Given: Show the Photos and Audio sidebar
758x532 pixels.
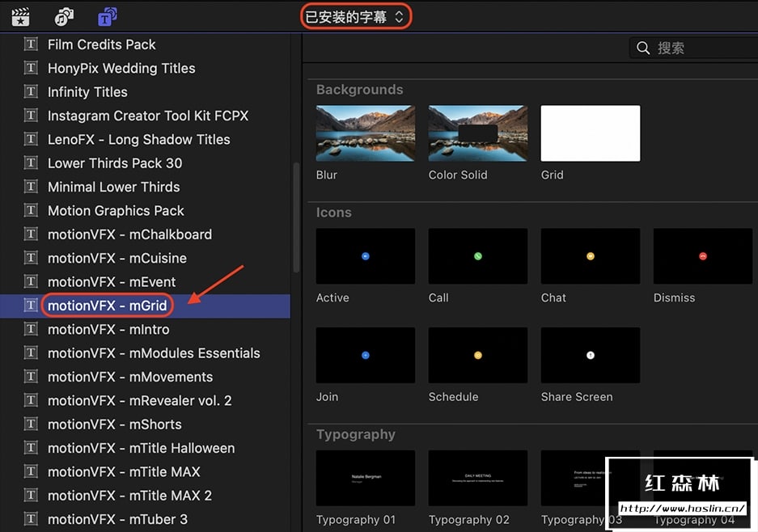Looking at the screenshot, I should pyautogui.click(x=64, y=17).
